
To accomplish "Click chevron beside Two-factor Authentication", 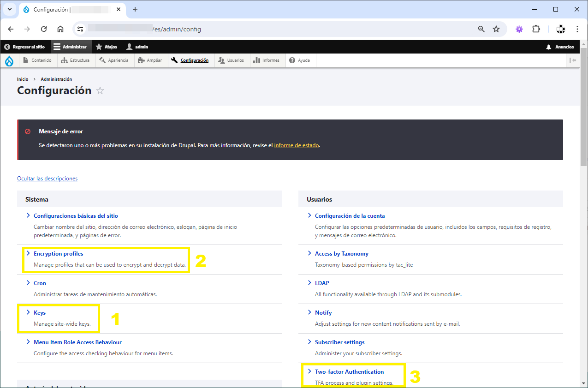I will (309, 371).
